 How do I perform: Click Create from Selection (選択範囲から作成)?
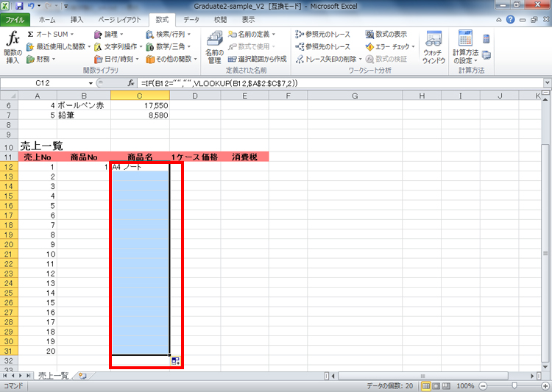coord(258,59)
